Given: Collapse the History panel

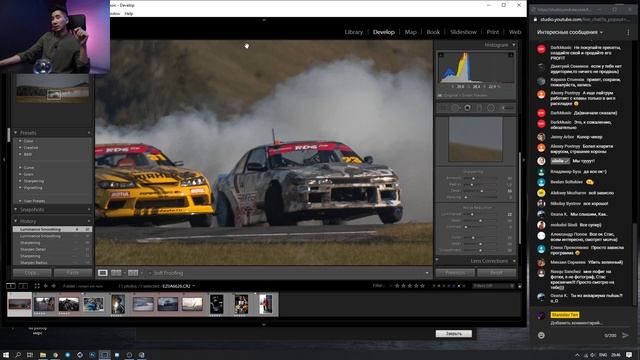Looking at the screenshot, I should click(16, 221).
